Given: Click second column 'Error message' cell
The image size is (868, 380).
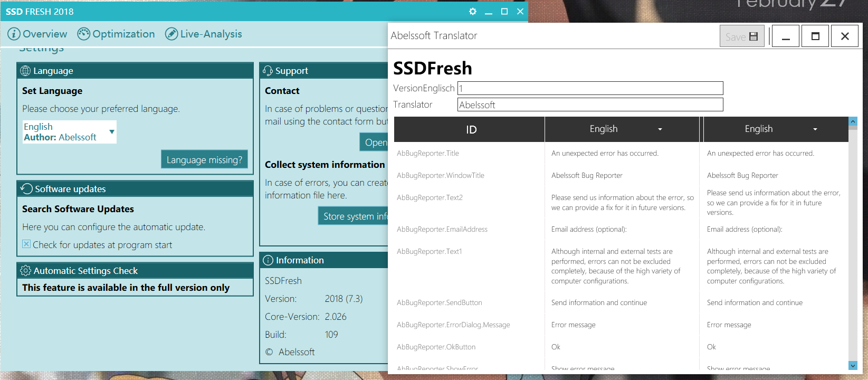Looking at the screenshot, I should [729, 325].
